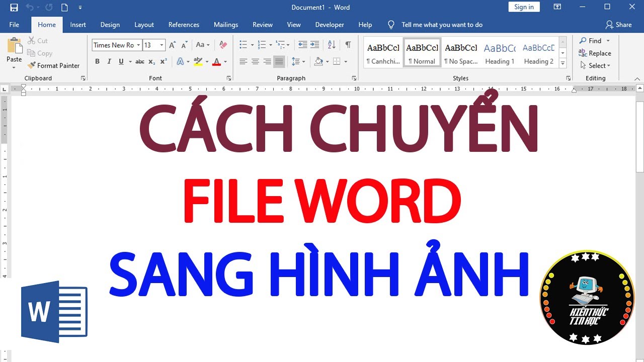This screenshot has width=644, height=362.
Task: Open the font size dropdown showing 13
Action: pos(162,45)
